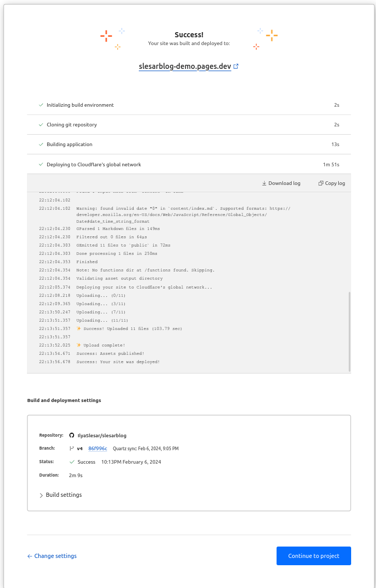
Task: Click the "10:13PM February 6, 2024" status timestamp
Action: [x=131, y=462]
